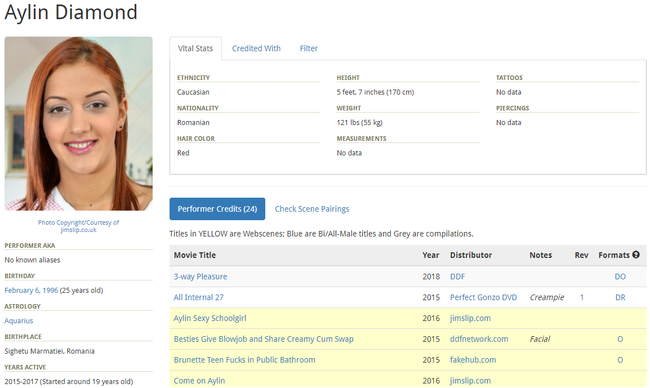Click the Performer Credits (24) button

[x=217, y=209]
